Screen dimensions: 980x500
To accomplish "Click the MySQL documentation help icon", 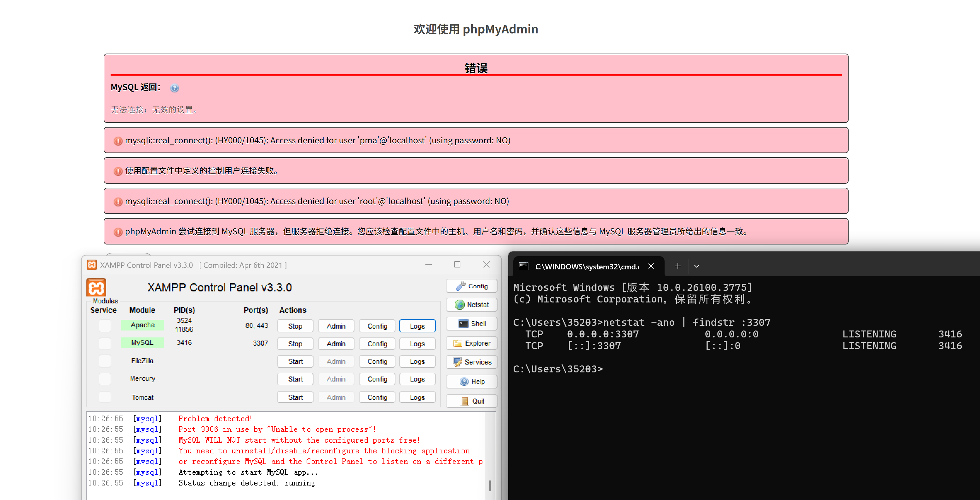I will [174, 88].
